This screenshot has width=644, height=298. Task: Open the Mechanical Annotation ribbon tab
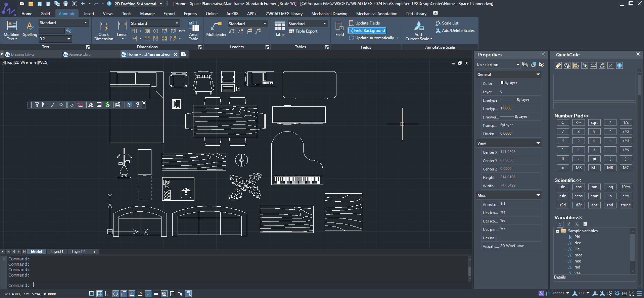pos(377,14)
